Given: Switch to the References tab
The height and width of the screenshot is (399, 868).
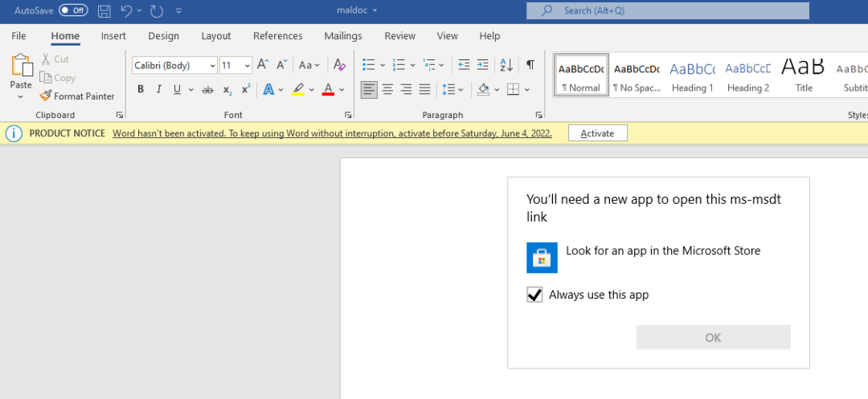Looking at the screenshot, I should (277, 36).
